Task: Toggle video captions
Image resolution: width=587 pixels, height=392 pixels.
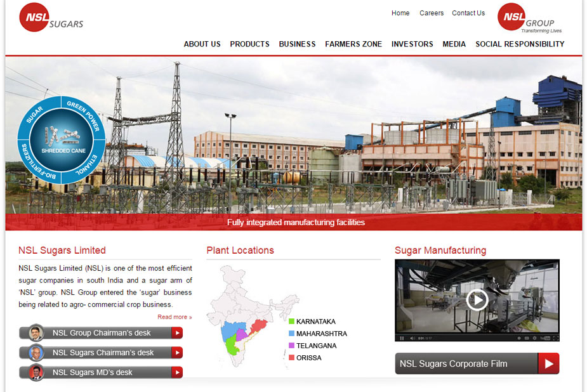Action: click(x=527, y=338)
